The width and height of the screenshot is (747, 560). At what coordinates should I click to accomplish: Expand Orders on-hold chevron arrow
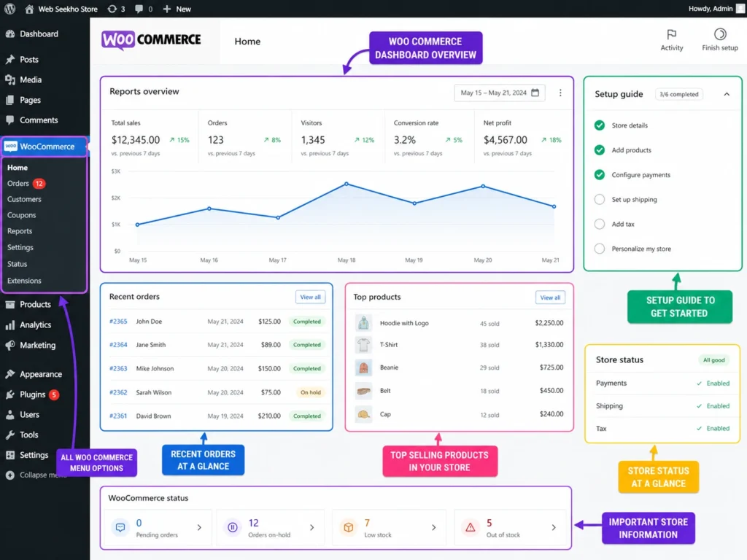click(312, 528)
